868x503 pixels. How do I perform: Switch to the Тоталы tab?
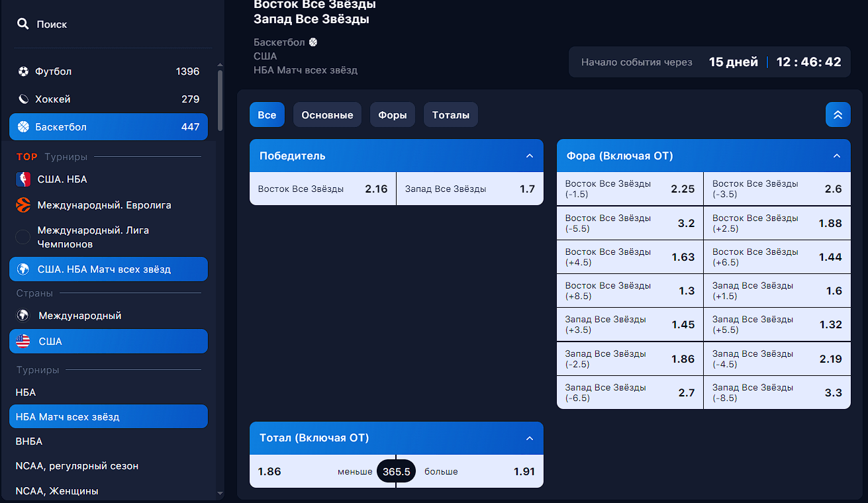click(x=451, y=114)
